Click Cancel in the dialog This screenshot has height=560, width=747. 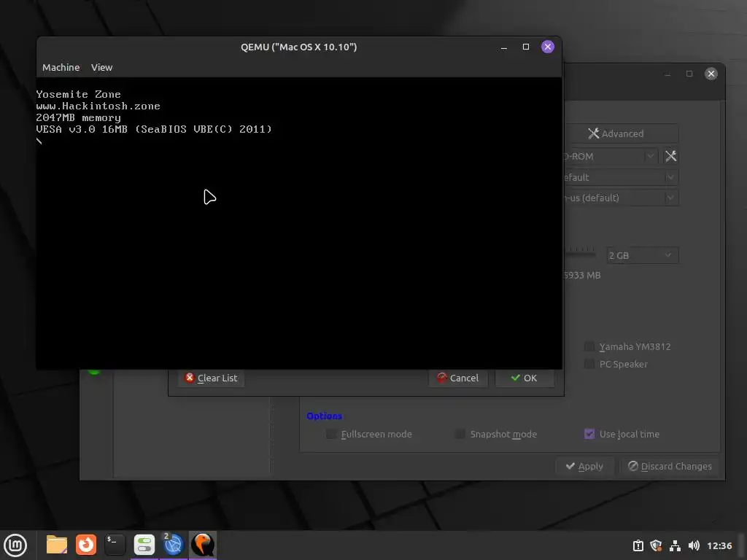458,378
